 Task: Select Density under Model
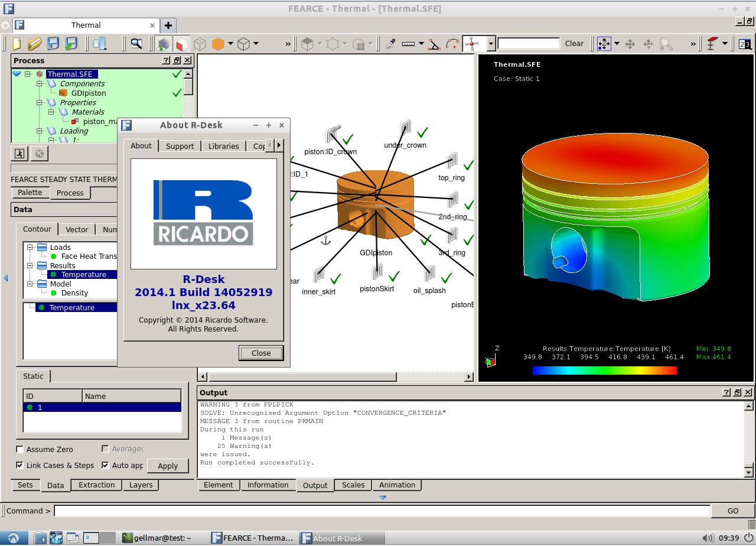click(x=74, y=292)
